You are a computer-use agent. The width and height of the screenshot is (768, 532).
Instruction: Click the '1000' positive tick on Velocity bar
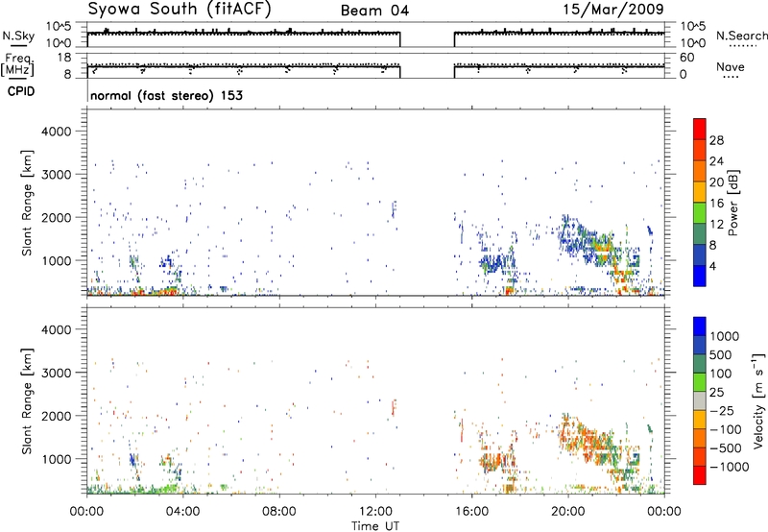pyautogui.click(x=724, y=336)
